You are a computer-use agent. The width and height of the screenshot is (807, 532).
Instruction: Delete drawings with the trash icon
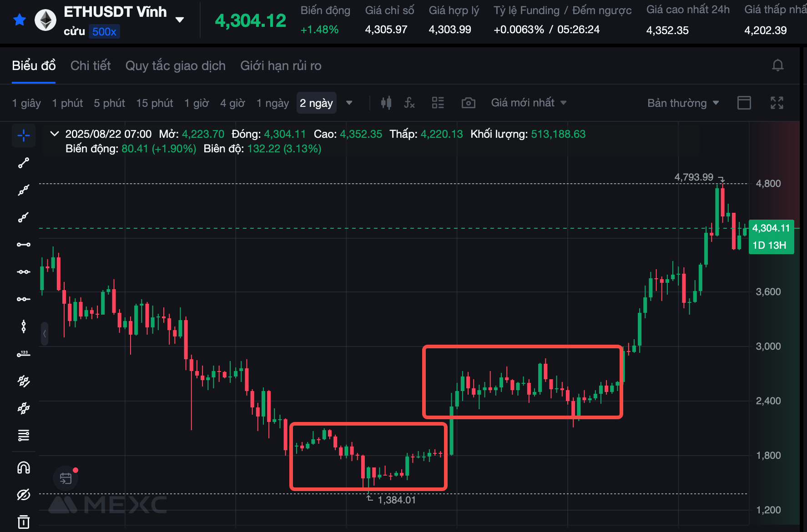[24, 522]
